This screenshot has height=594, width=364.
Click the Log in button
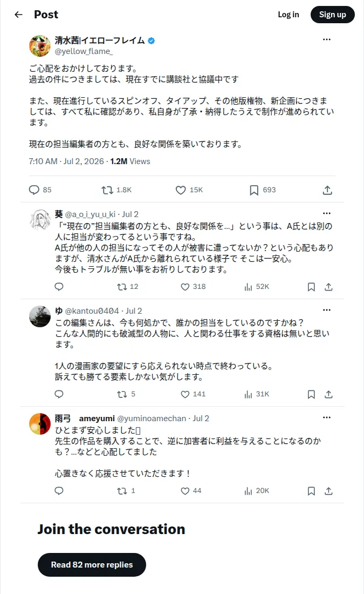point(289,15)
